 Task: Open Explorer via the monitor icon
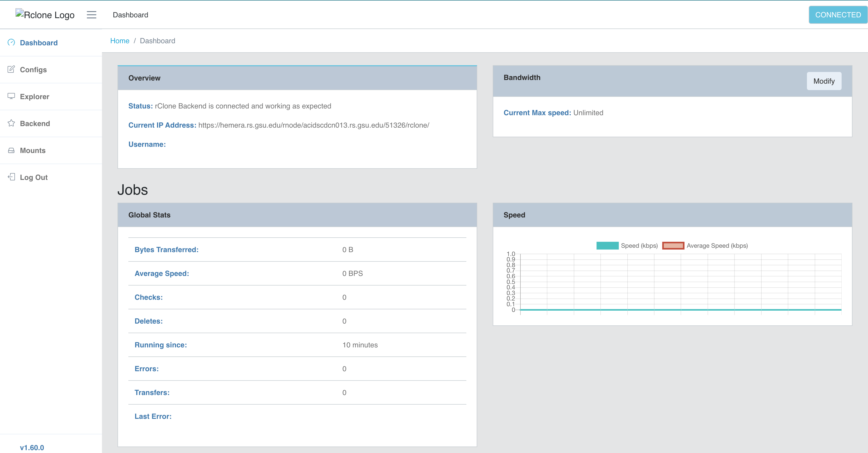click(11, 96)
